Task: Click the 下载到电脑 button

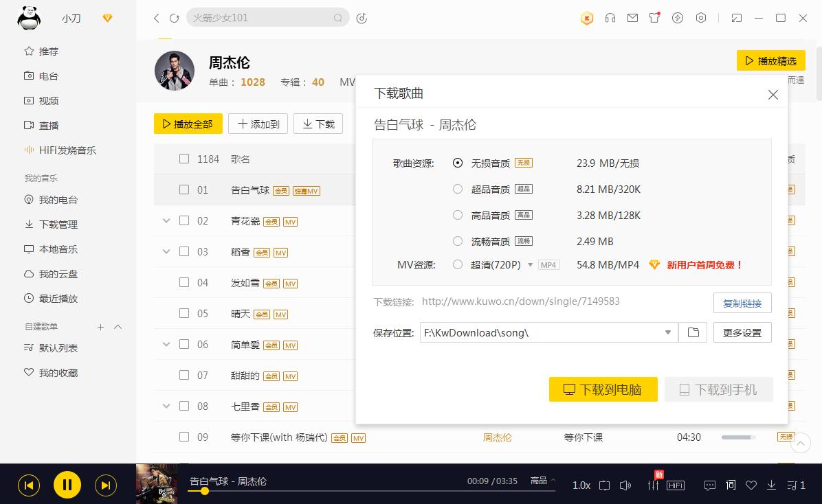Action: (x=603, y=389)
